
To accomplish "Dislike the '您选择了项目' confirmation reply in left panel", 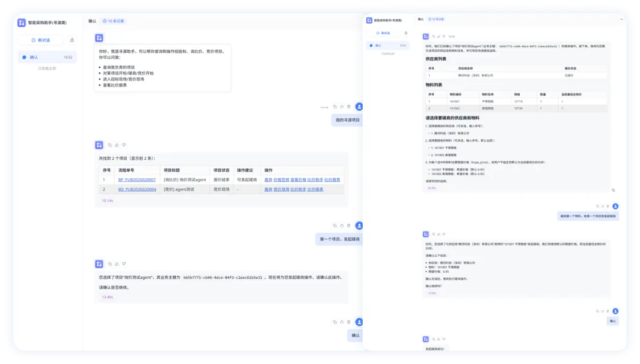I will (124, 264).
